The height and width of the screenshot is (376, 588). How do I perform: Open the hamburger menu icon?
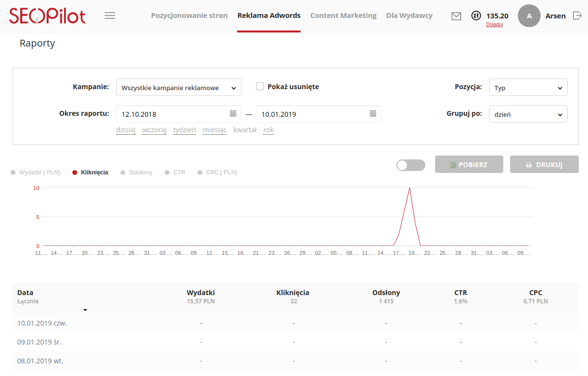(x=110, y=16)
